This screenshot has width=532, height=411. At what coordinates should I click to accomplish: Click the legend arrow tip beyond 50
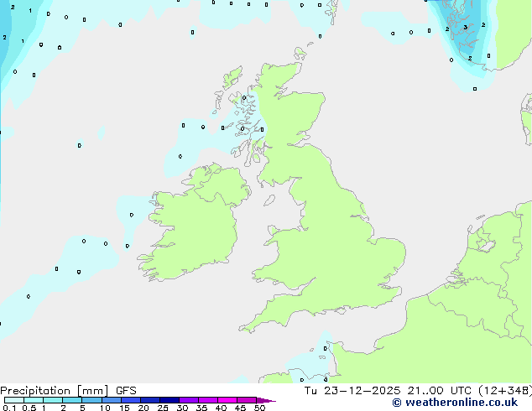(266, 400)
